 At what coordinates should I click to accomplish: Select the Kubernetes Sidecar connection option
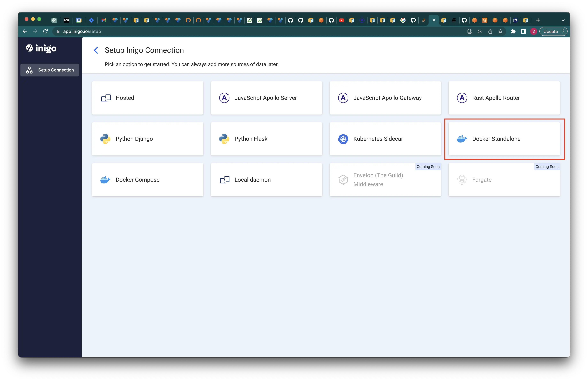385,139
